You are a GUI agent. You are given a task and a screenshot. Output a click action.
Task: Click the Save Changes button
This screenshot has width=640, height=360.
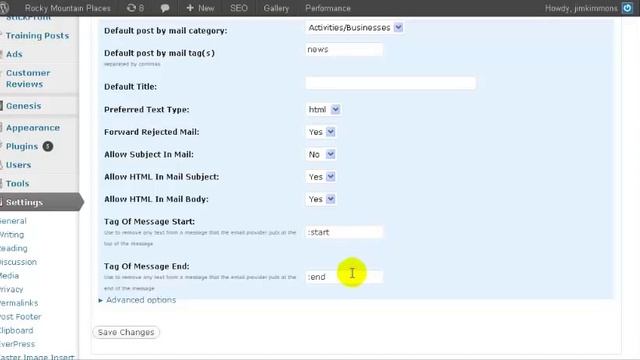coord(126,332)
